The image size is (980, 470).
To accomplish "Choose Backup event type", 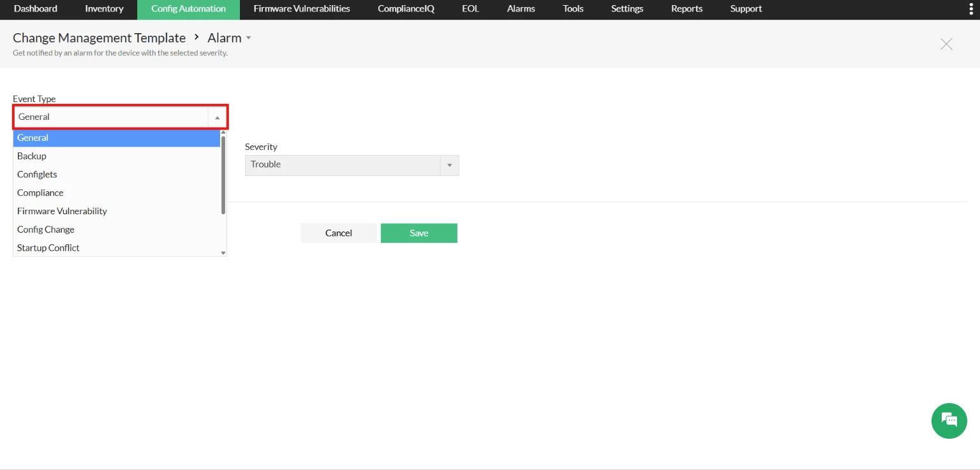I will (117, 156).
